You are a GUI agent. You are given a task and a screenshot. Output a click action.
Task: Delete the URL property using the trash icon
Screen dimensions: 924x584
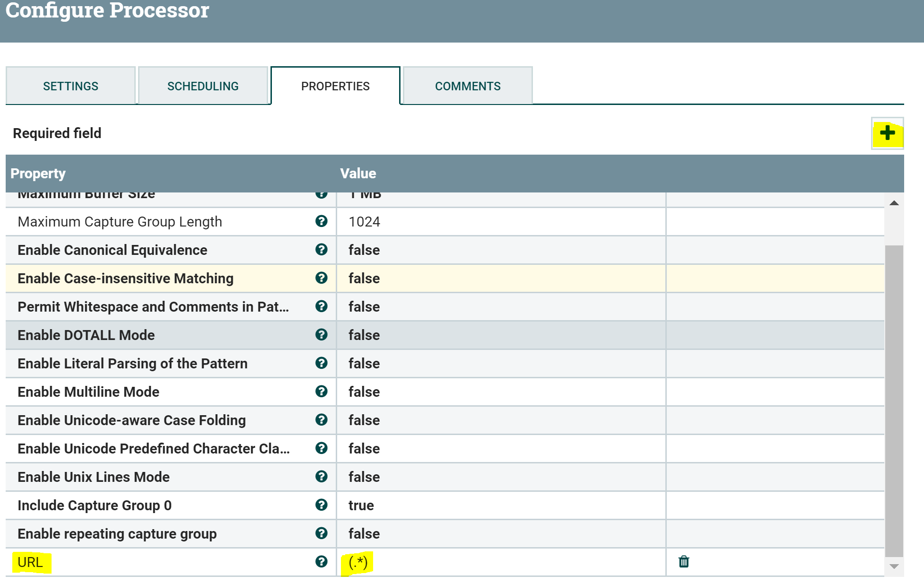click(684, 562)
